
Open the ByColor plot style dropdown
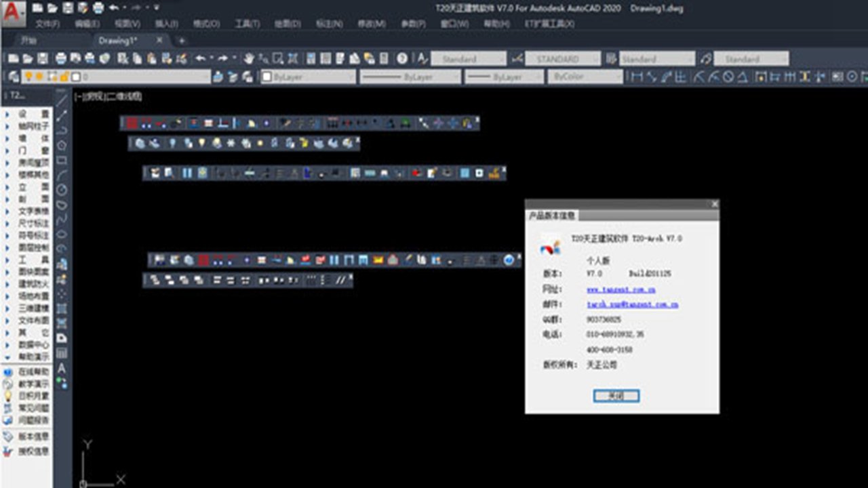[x=585, y=77]
